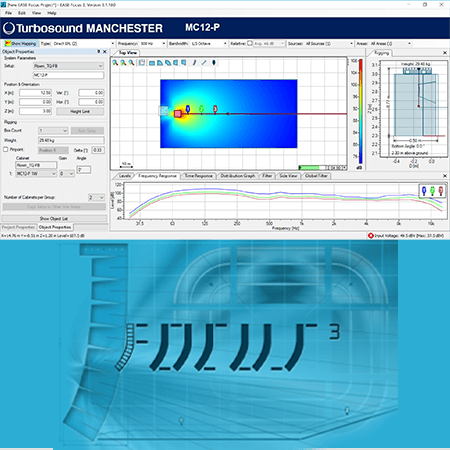
Task: Click the third zoom magnifier icon
Action: [x=131, y=63]
